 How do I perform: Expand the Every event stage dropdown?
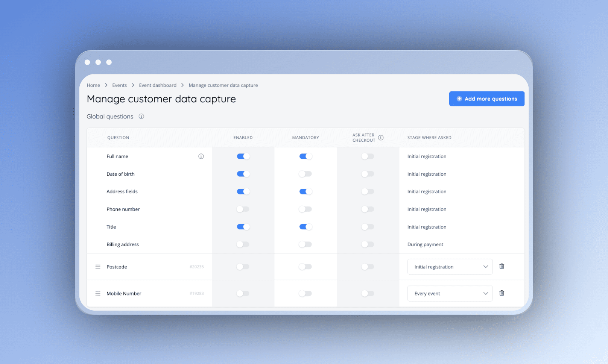click(450, 293)
